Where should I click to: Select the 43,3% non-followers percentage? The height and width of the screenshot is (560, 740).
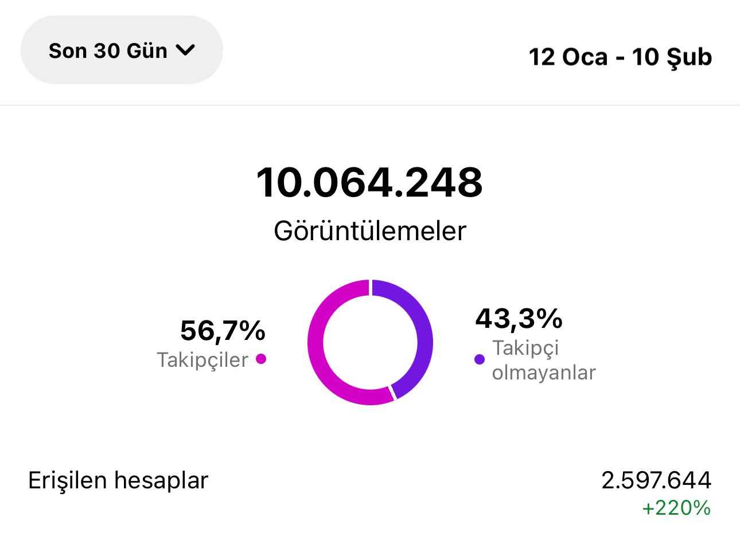pos(519,319)
